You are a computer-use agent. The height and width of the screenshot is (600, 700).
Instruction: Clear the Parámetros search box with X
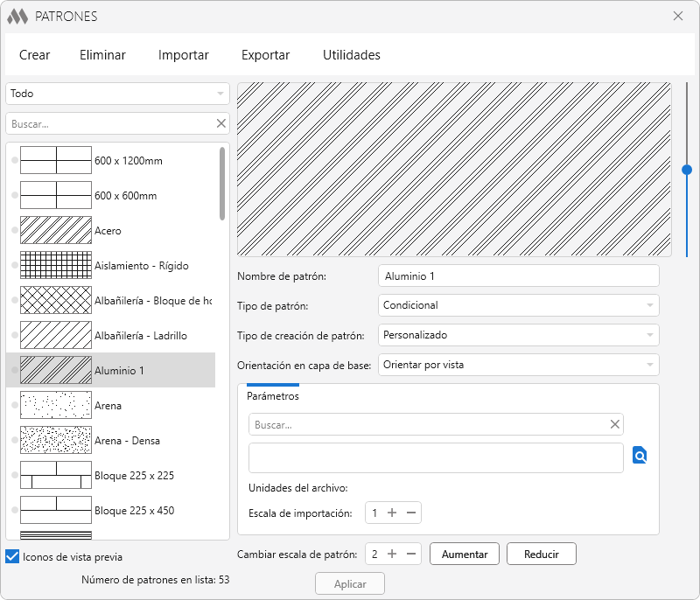(615, 424)
